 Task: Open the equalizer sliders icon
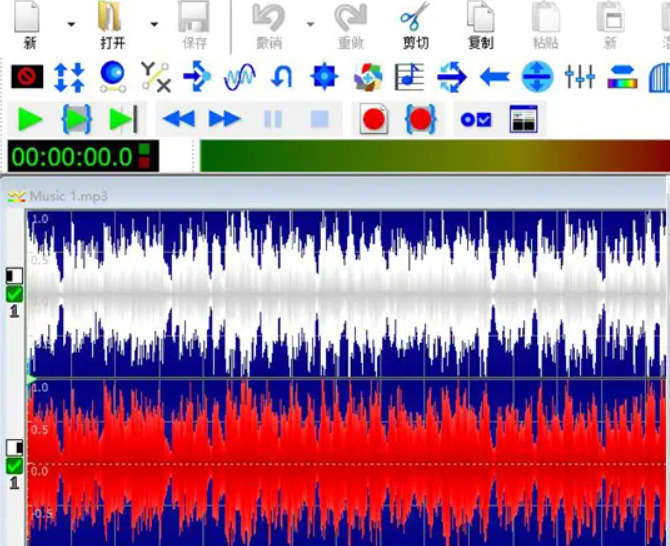click(579, 77)
